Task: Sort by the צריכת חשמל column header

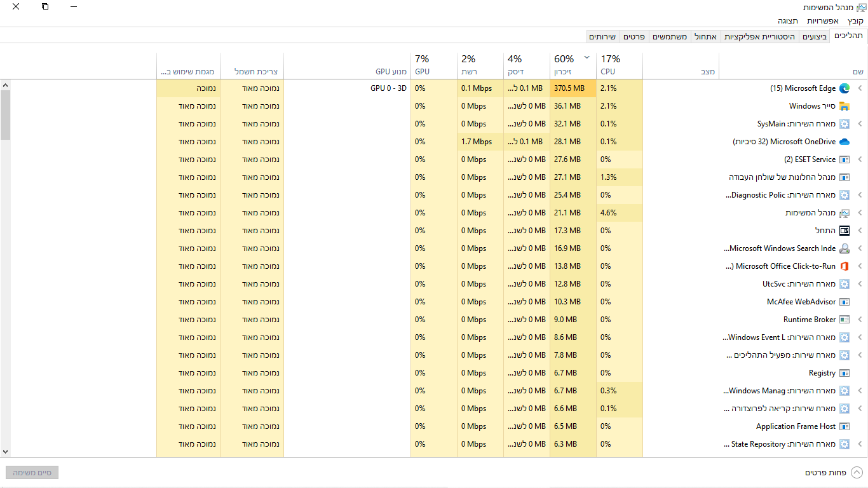Action: tap(252, 65)
